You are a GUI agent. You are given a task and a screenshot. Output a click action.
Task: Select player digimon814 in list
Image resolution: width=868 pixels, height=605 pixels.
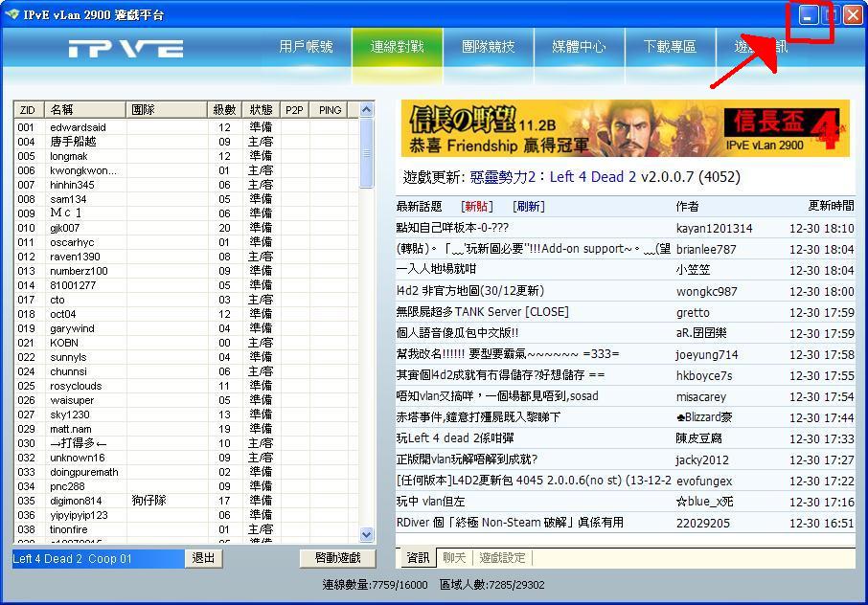(x=76, y=501)
